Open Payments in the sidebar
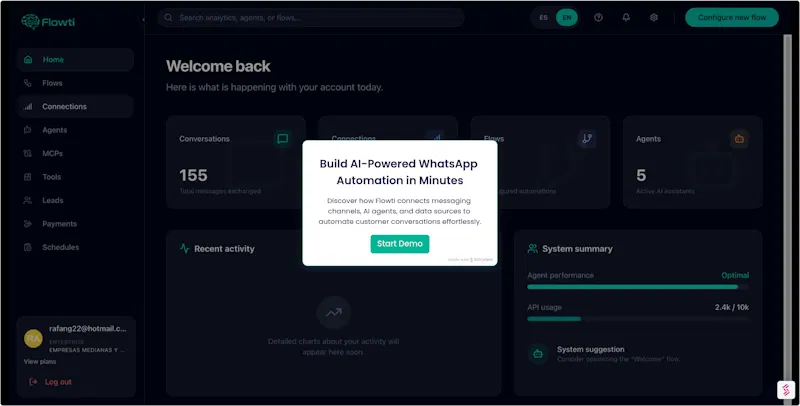 [75, 224]
